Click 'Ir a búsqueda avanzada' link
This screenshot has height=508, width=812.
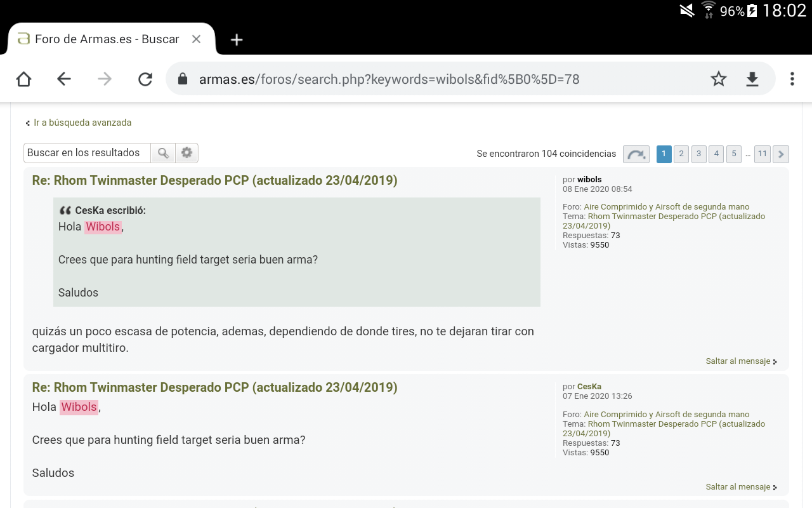click(82, 123)
